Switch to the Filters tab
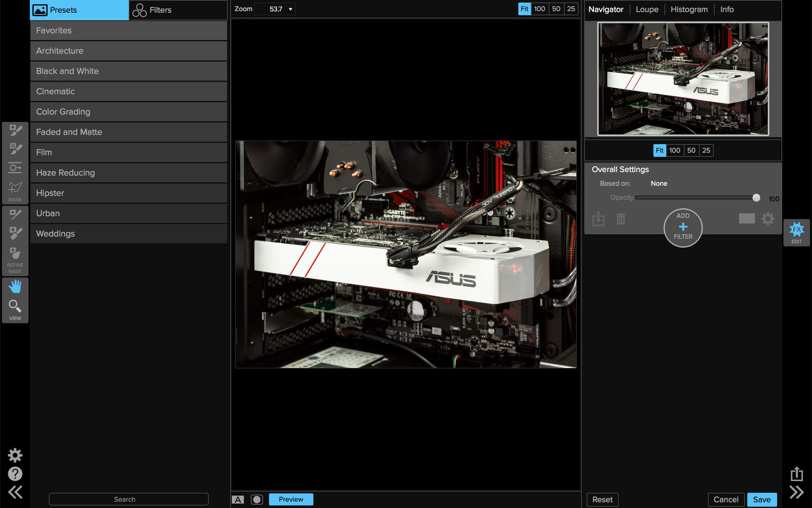Image resolution: width=812 pixels, height=508 pixels. (178, 10)
